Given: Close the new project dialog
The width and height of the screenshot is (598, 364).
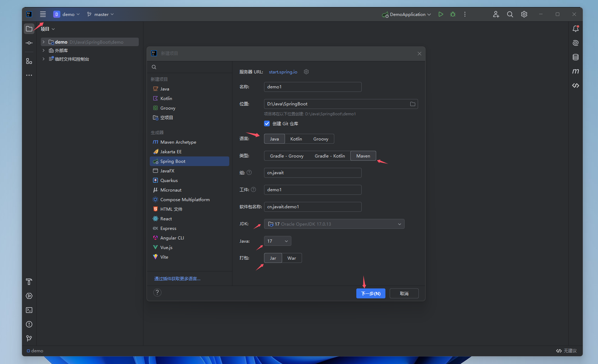Looking at the screenshot, I should [419, 54].
